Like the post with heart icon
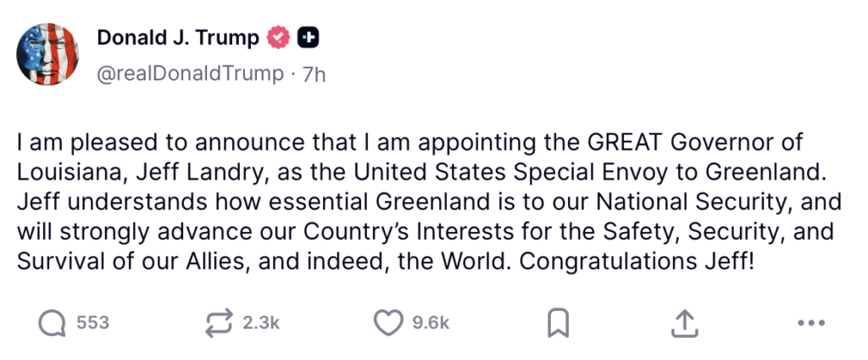The image size is (868, 360). pos(388,323)
